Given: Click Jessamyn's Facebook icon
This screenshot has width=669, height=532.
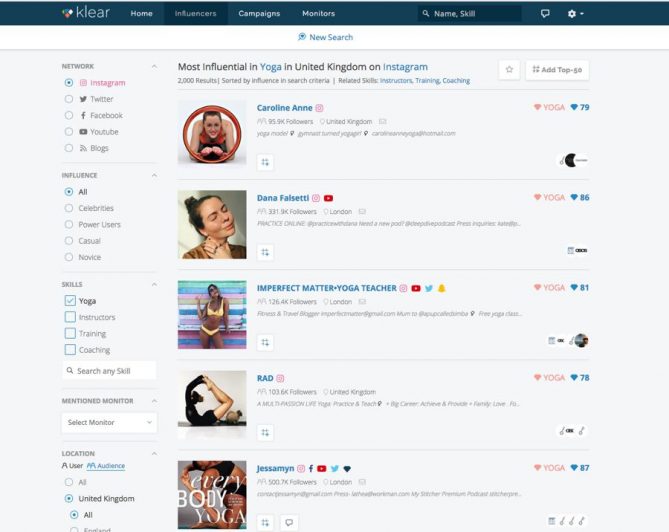Looking at the screenshot, I should pyautogui.click(x=311, y=468).
